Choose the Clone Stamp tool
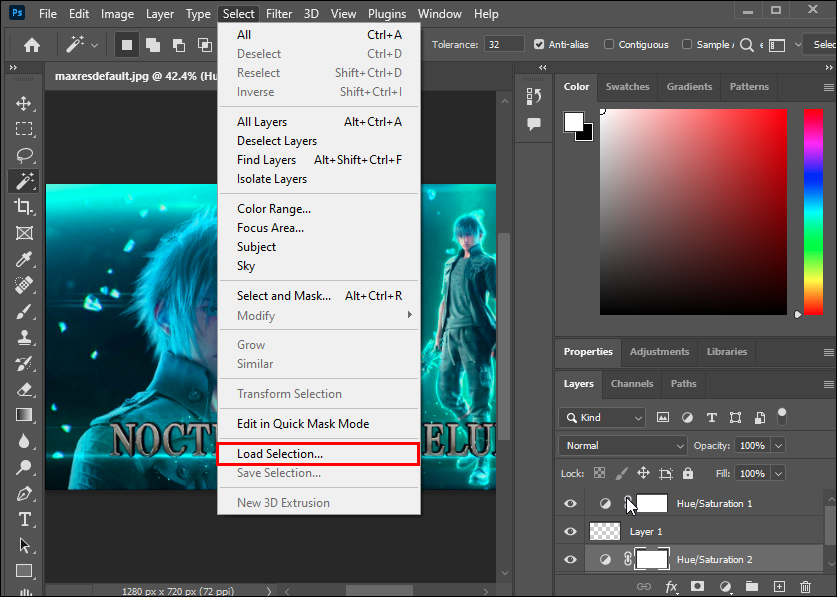This screenshot has width=837, height=597. click(x=23, y=337)
